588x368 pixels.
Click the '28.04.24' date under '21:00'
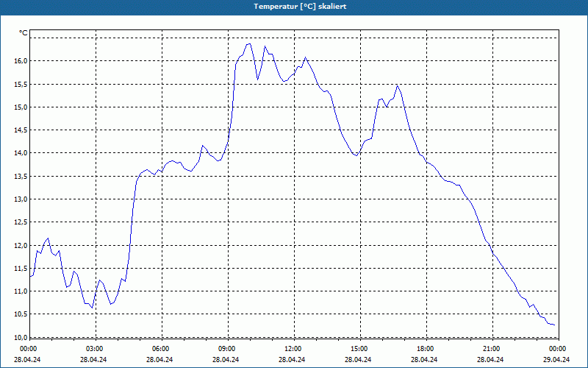click(x=490, y=359)
